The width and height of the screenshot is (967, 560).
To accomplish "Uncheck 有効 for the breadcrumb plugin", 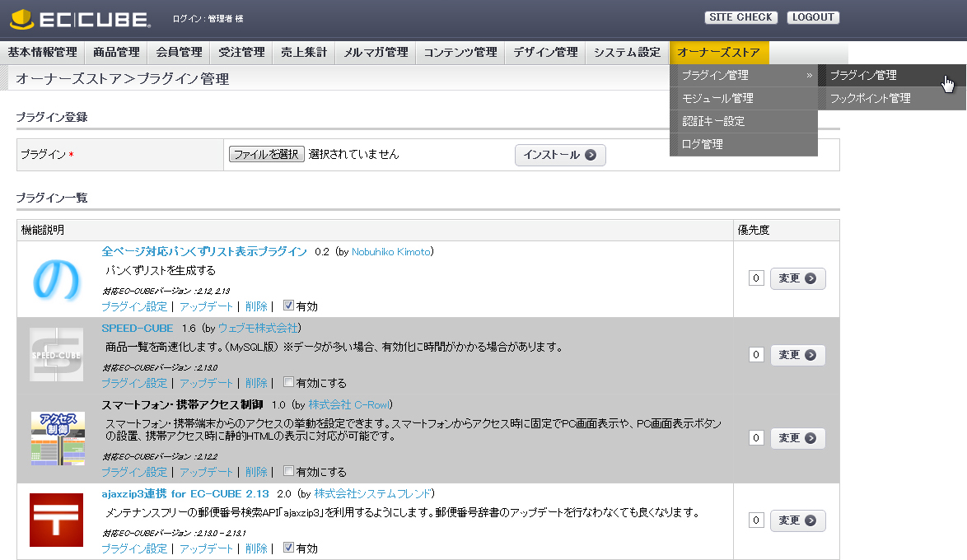I will 288,306.
